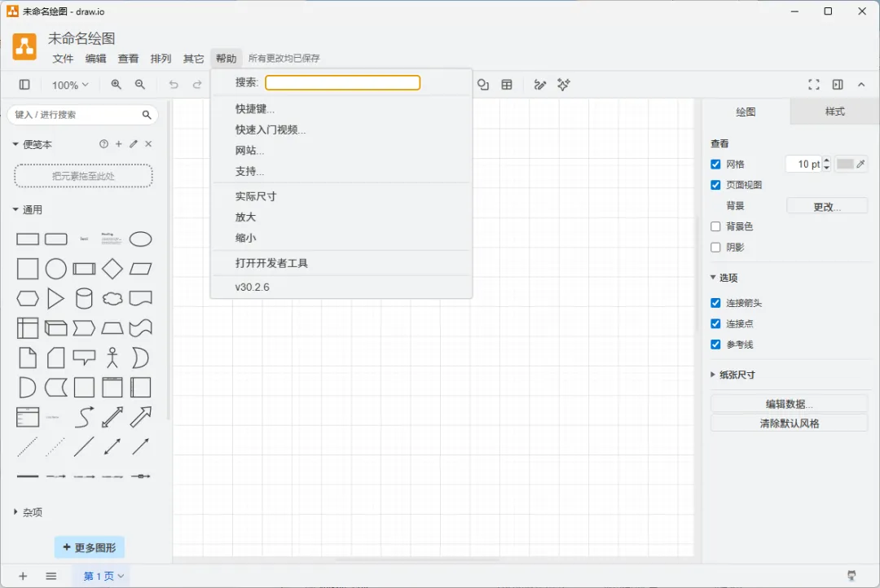Screen dimensions: 880x588
Task: Click the help menu 搜索 input field
Action: [x=342, y=83]
